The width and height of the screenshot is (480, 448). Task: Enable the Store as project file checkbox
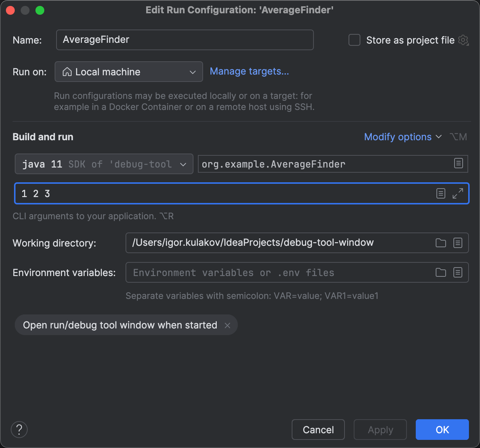tap(354, 40)
